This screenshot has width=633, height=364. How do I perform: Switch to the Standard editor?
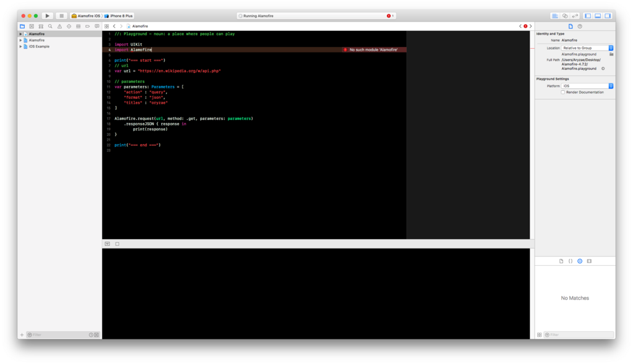[555, 15]
